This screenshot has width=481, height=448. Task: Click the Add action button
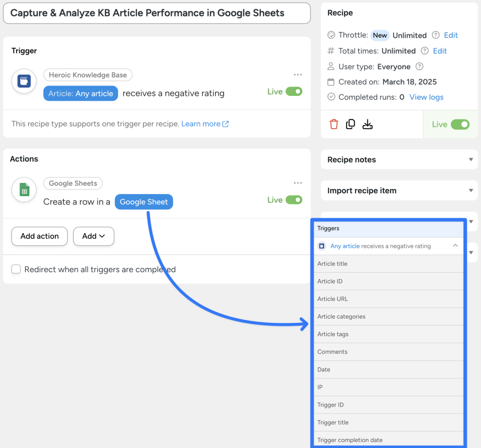(39, 236)
